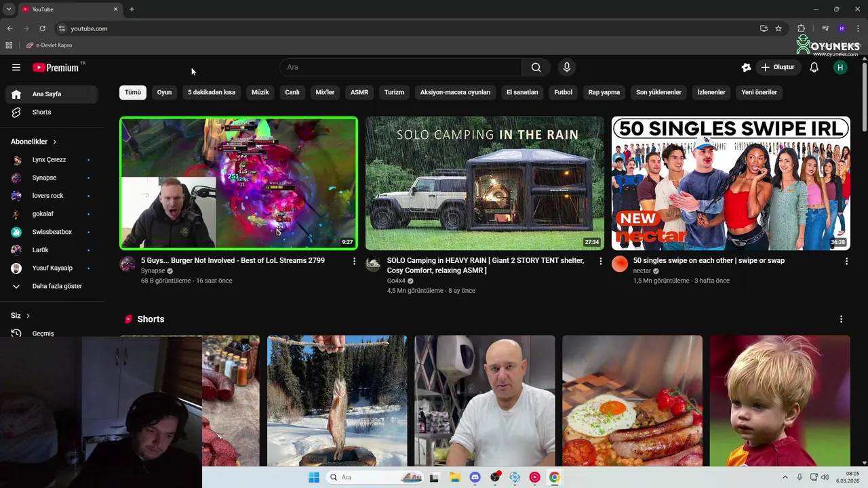This screenshot has width=868, height=488.
Task: Select the Oyun filter chip
Action: tap(165, 92)
